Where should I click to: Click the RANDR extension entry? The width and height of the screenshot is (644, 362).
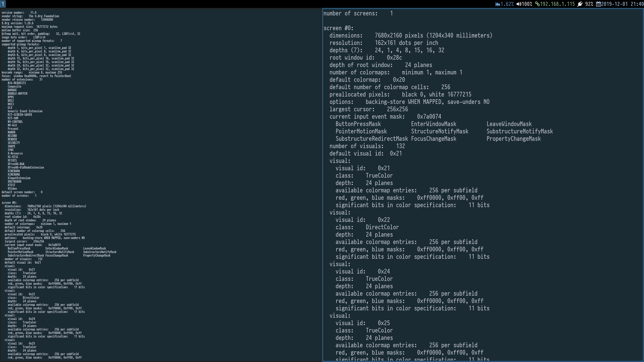(12, 132)
